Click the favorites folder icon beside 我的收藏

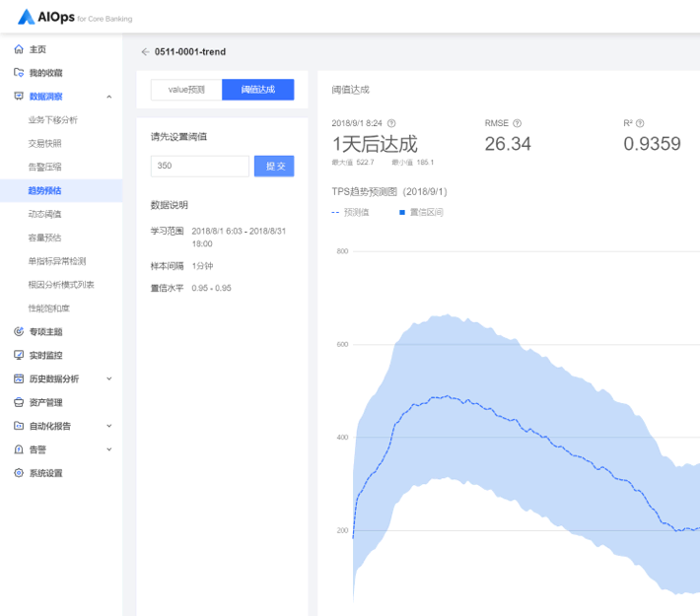coord(19,73)
